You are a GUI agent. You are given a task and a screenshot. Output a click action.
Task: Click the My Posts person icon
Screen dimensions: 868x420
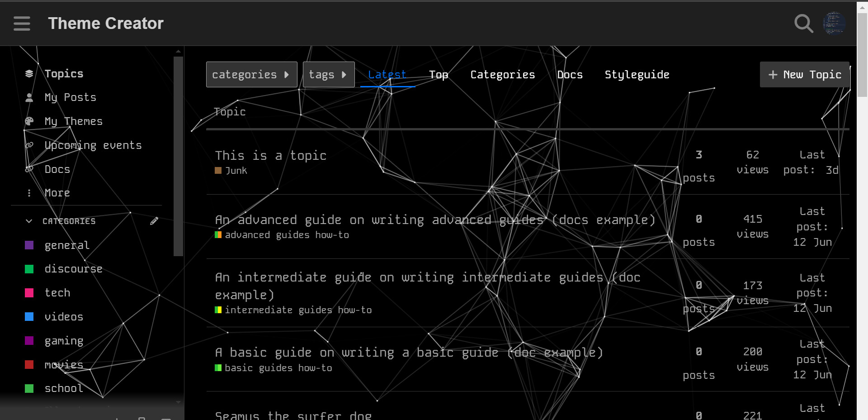point(29,98)
